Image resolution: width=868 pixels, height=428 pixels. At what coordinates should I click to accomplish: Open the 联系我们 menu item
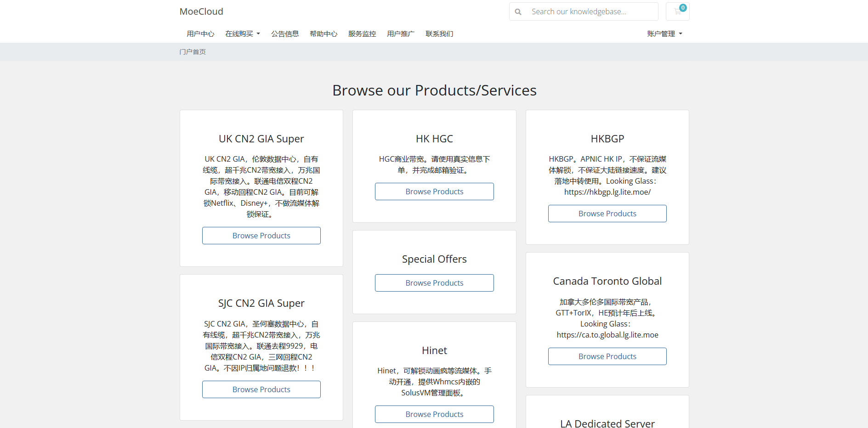[x=439, y=34]
